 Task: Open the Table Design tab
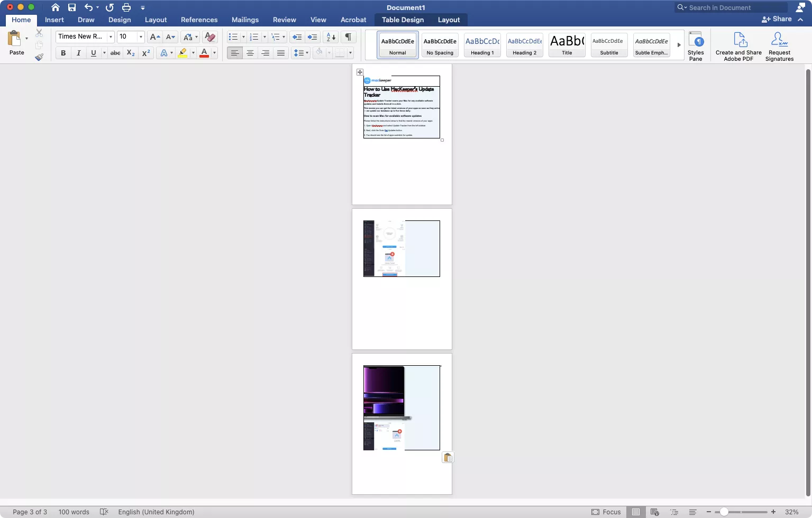(403, 20)
